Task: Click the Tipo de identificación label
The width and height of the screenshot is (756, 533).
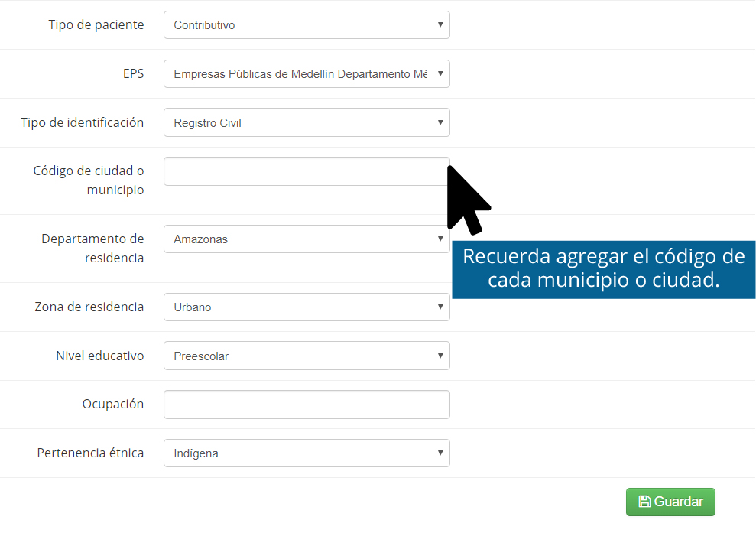Action: click(x=82, y=122)
